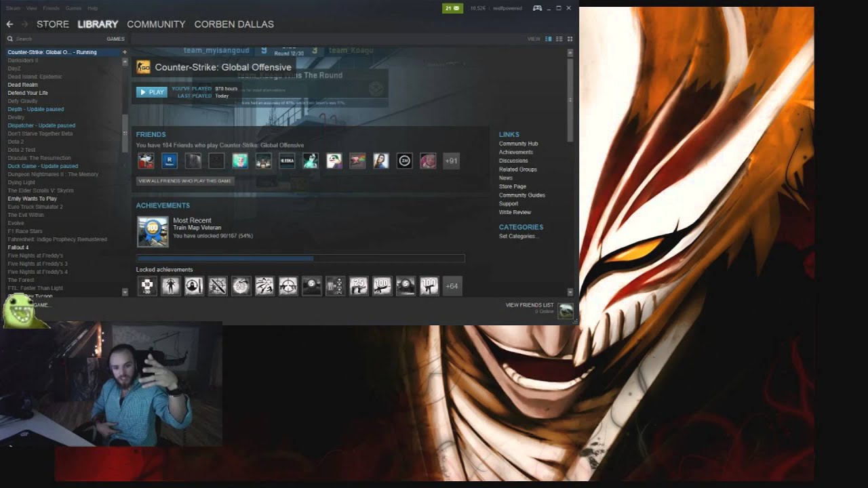
Task: Open the Games menu
Action: coord(73,8)
